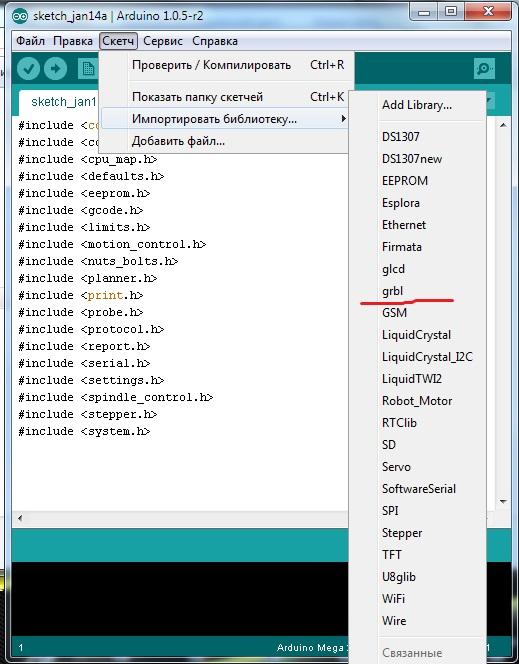
Task: Click the #include <stepper.h> line
Action: (x=88, y=414)
